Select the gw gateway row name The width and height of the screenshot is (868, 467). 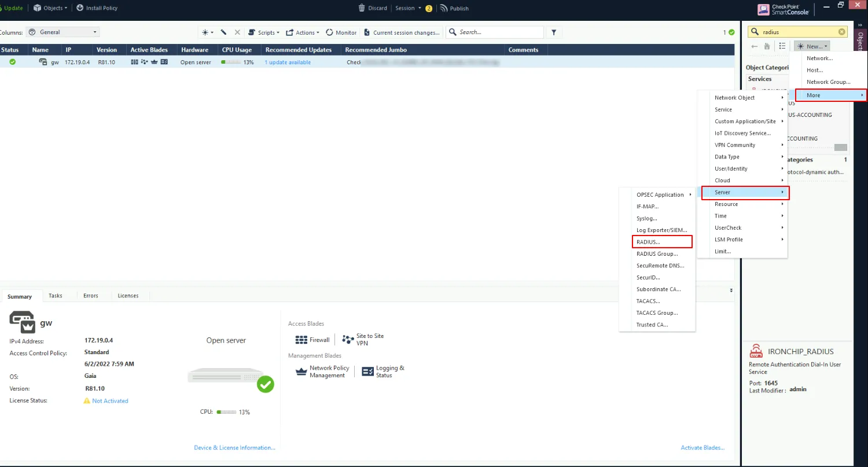coord(55,62)
